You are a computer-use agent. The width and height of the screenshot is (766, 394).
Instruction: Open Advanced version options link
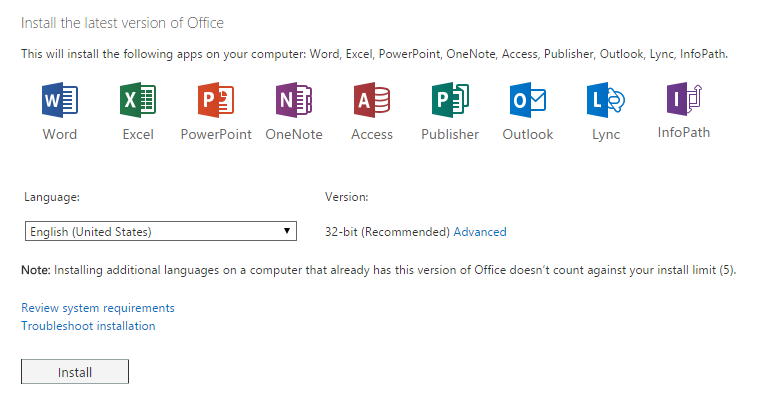[x=480, y=232]
